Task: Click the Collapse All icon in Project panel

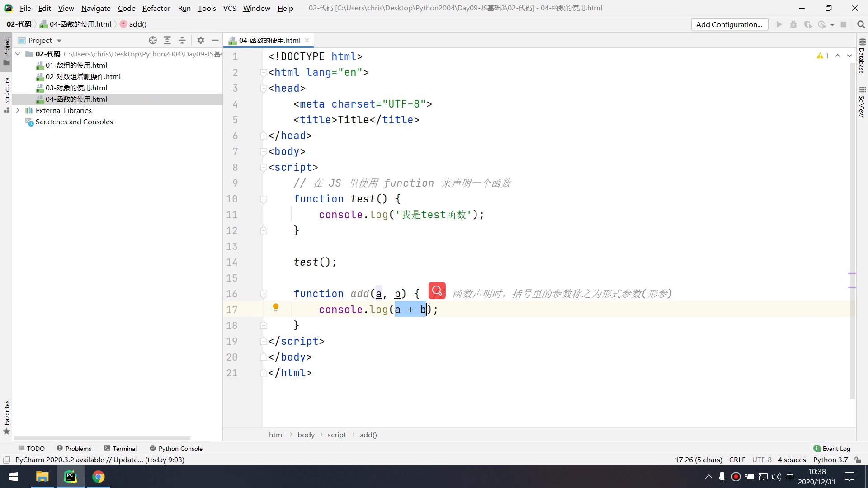Action: pos(182,40)
